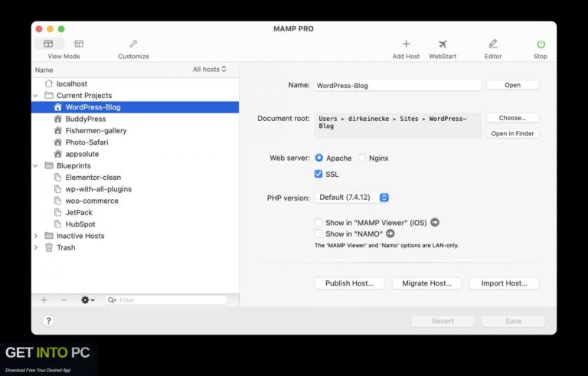Open the Customize wrench tool

(133, 44)
